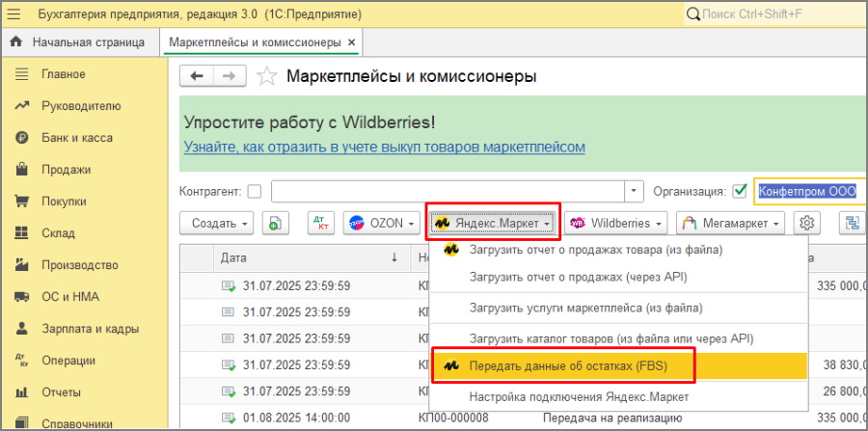Select Передать данные об остатках (FBS)
The width and height of the screenshot is (868, 431).
618,366
